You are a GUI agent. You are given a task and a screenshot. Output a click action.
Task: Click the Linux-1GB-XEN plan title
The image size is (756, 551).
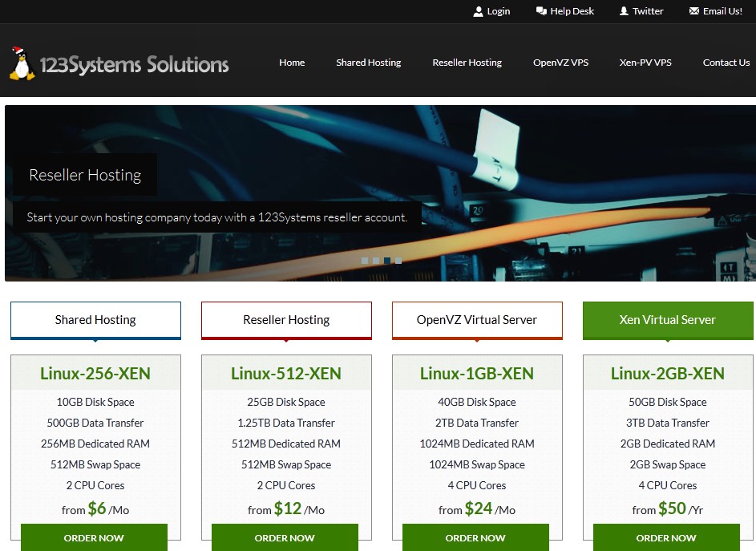tap(477, 374)
